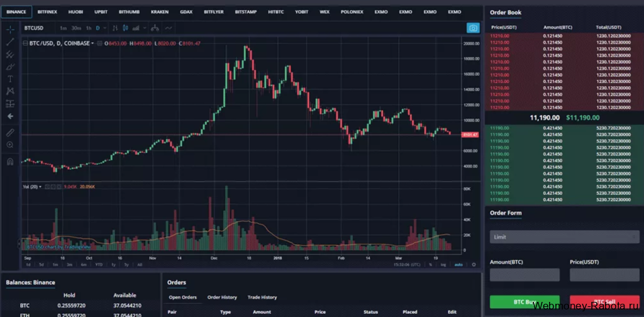Click the BTC Buy button

525,302
